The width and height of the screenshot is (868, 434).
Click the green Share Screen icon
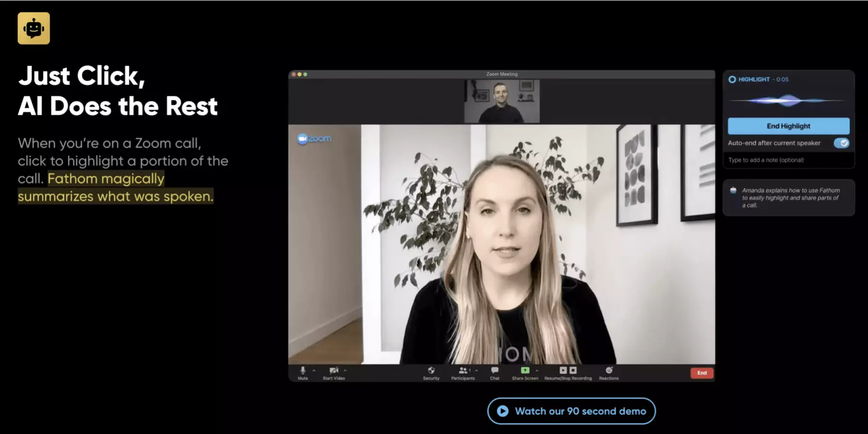(x=525, y=371)
